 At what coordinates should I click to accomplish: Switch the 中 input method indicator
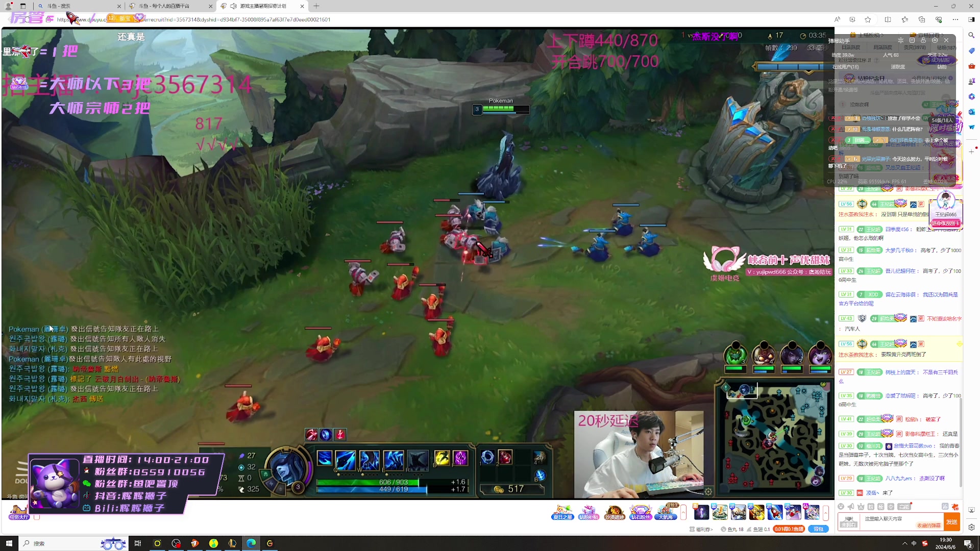pos(914,543)
